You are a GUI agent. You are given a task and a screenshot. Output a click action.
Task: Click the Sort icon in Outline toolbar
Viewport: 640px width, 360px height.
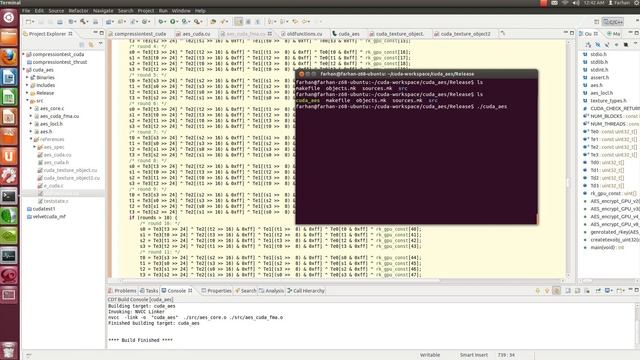tap(588, 44)
